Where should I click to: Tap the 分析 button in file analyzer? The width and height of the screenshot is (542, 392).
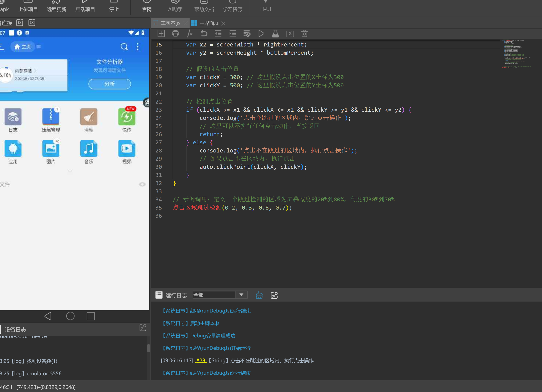(x=110, y=84)
